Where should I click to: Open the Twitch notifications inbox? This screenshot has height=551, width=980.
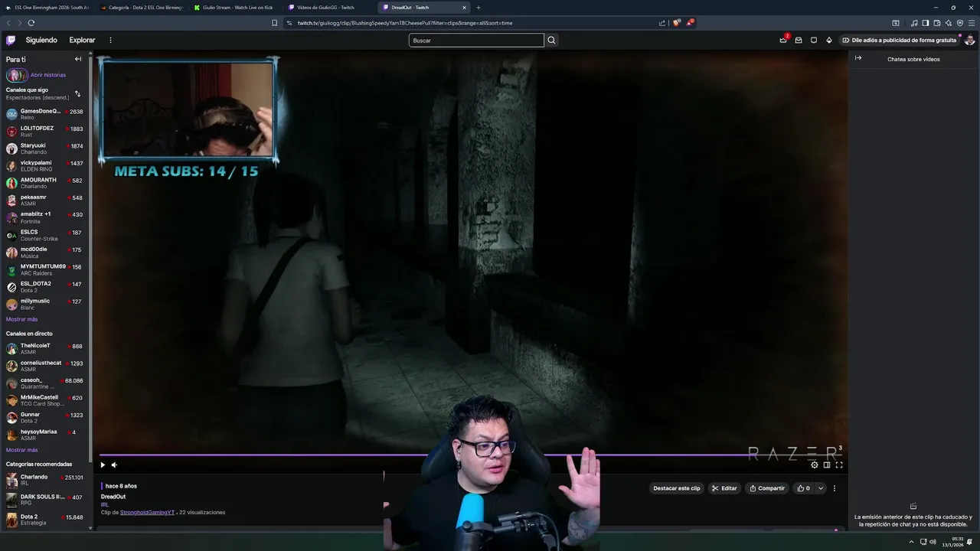pos(799,40)
